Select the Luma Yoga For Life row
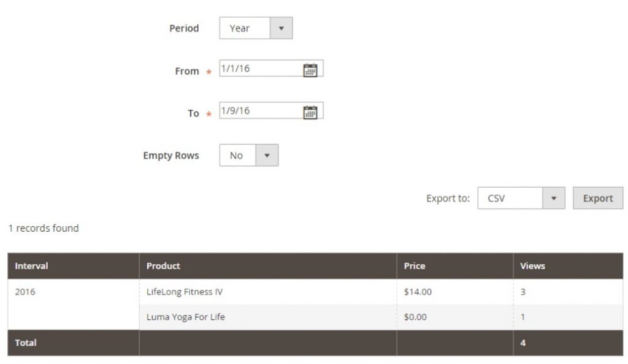The image size is (628, 364). (184, 317)
